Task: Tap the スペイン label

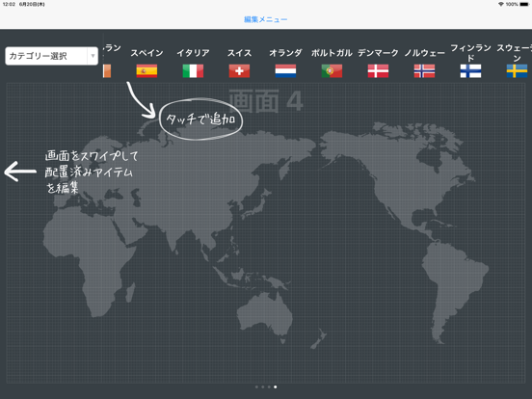Action: point(146,53)
